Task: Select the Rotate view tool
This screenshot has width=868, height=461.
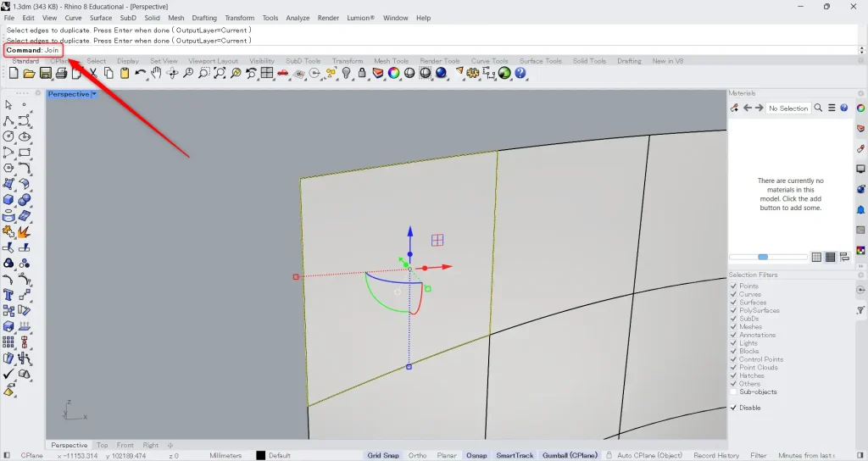Action: 172,73
